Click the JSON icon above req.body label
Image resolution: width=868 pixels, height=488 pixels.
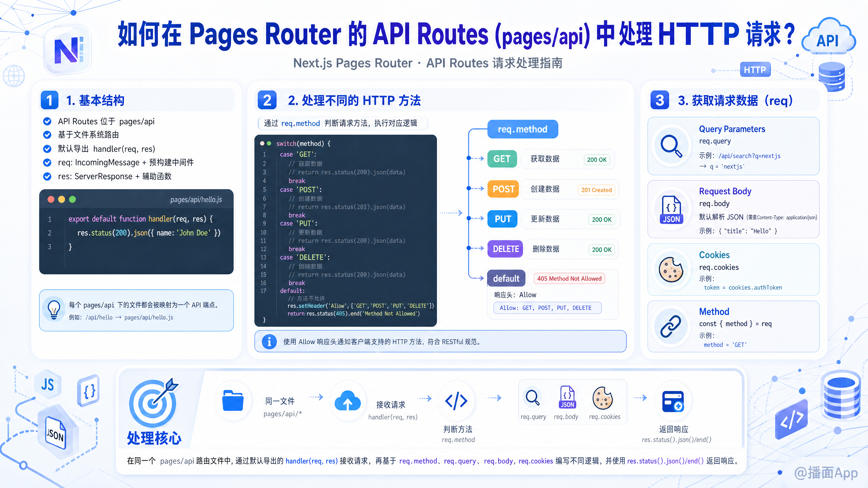(567, 397)
